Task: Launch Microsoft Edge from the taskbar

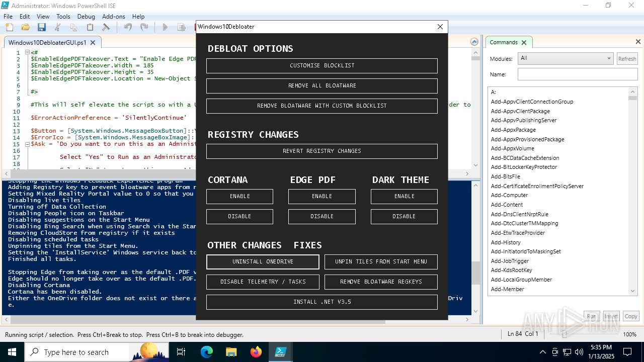Action: pyautogui.click(x=207, y=352)
